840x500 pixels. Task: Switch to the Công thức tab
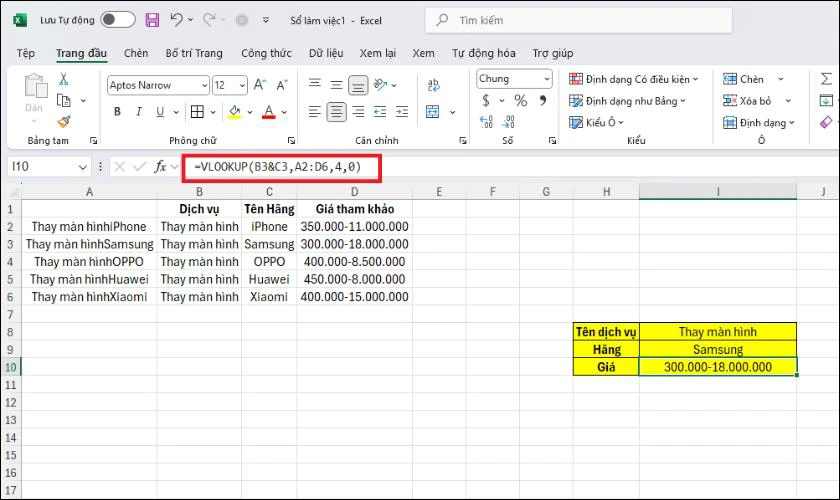pyautogui.click(x=266, y=53)
